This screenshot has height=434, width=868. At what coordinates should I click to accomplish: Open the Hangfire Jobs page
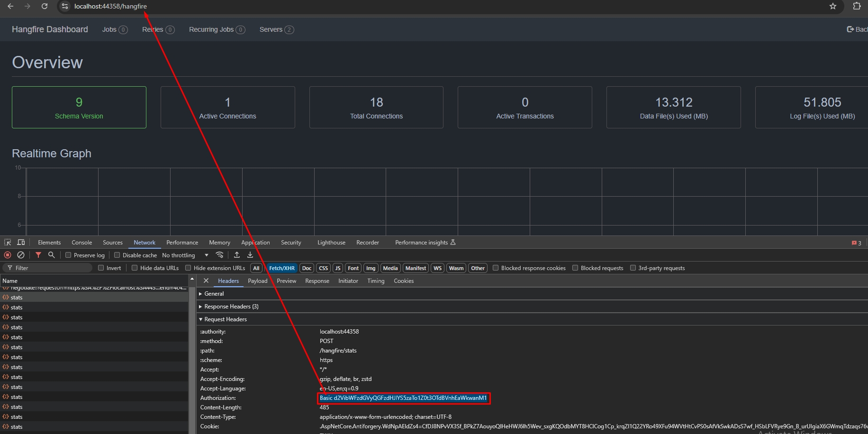[115, 29]
